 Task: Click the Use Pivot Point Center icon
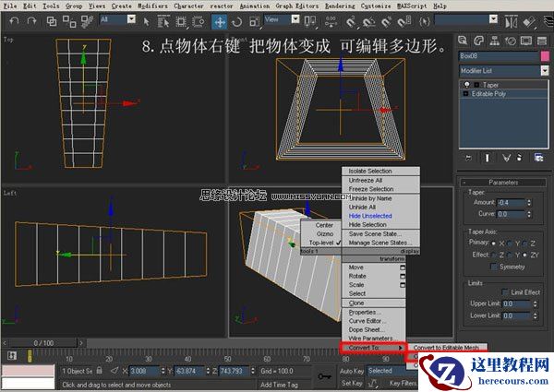tap(310, 22)
